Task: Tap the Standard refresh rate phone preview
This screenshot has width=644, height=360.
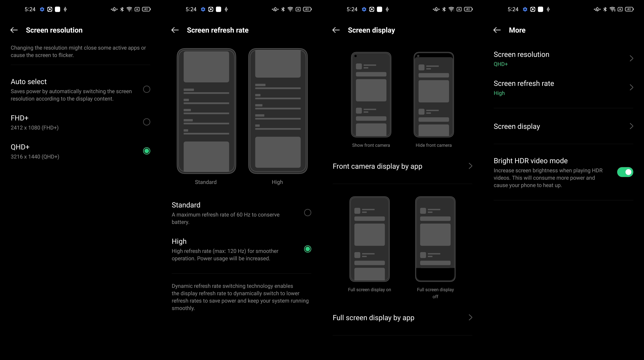Action: tap(206, 111)
